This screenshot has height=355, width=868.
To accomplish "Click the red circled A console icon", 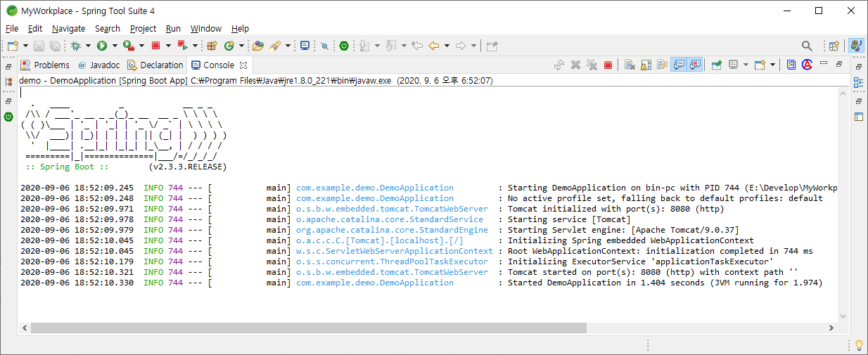I will coord(807,65).
